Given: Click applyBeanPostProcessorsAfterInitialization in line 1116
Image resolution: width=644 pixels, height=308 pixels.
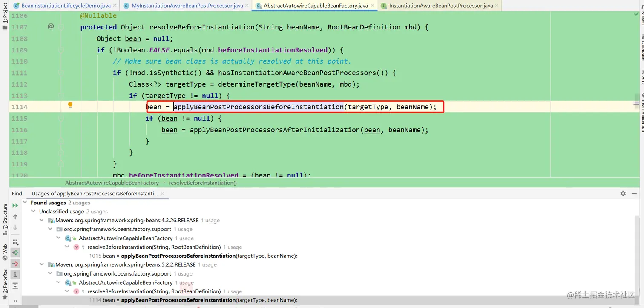Looking at the screenshot, I should [x=275, y=130].
